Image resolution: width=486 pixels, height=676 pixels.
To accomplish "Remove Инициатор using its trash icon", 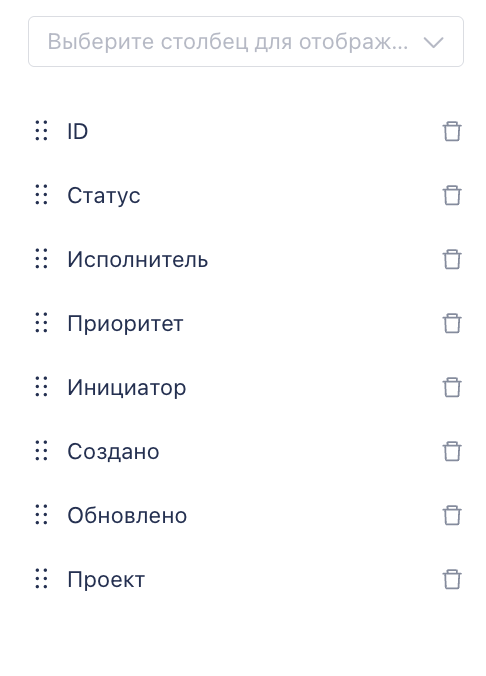I will pos(452,387).
